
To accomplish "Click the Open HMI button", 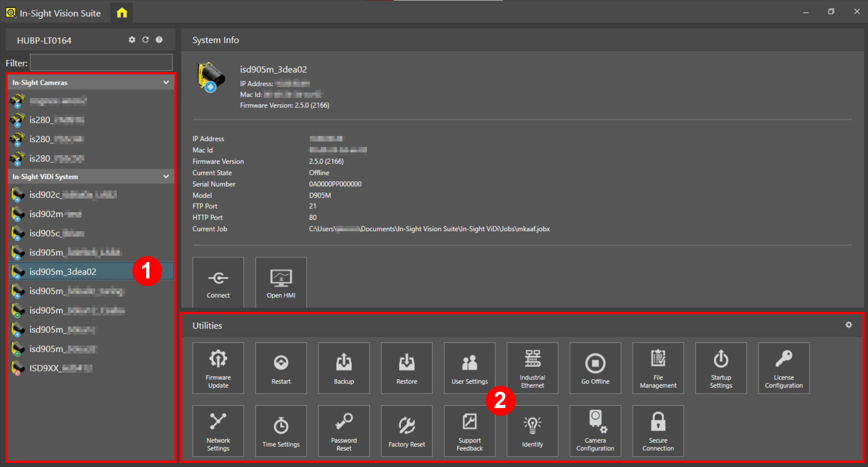I will click(x=281, y=282).
